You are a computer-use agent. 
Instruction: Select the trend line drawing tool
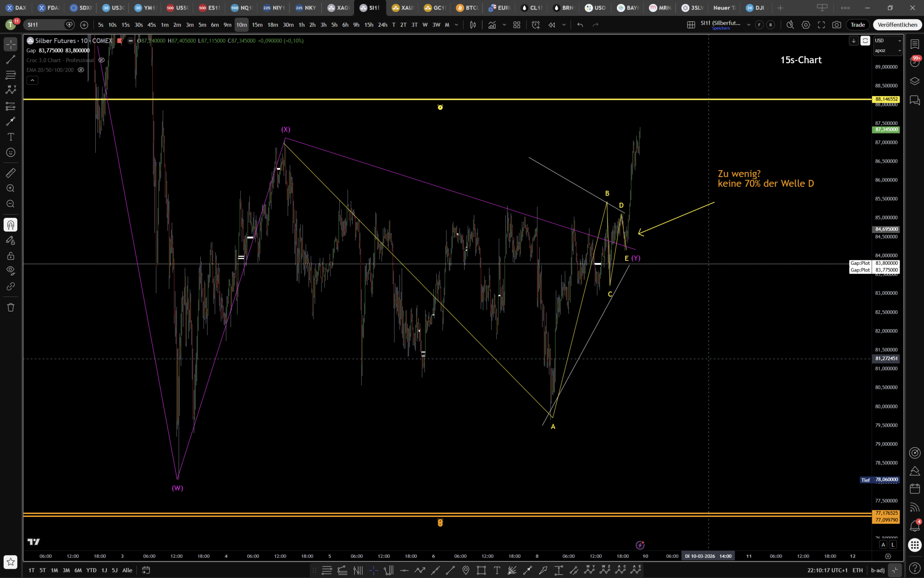[11, 60]
